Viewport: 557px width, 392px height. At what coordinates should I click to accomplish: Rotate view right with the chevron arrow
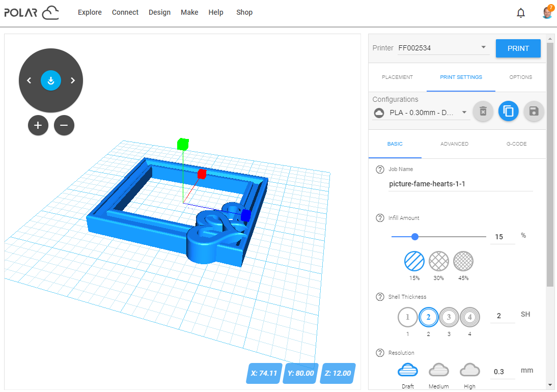(x=73, y=80)
